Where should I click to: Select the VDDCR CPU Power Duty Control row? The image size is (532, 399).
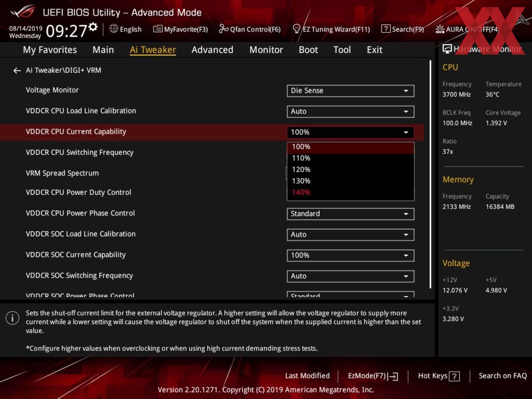[212, 192]
